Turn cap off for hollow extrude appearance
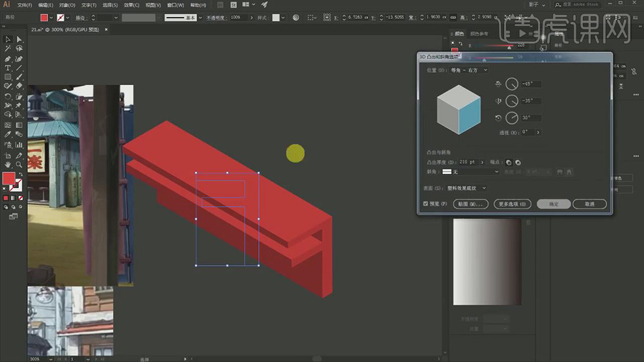Image resolution: width=644 pixels, height=362 pixels. pos(518,162)
